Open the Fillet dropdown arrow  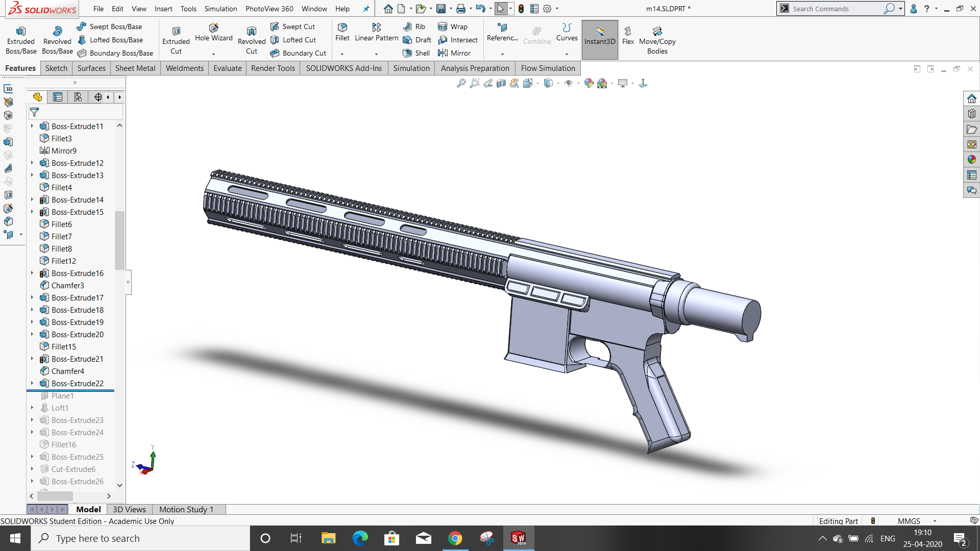point(342,54)
